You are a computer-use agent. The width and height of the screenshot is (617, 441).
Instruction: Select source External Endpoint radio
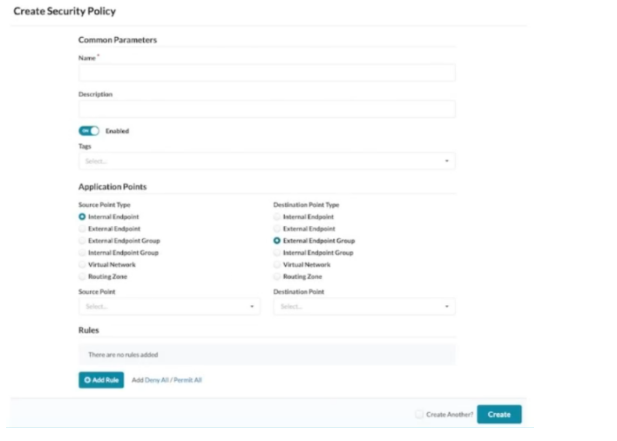point(82,229)
